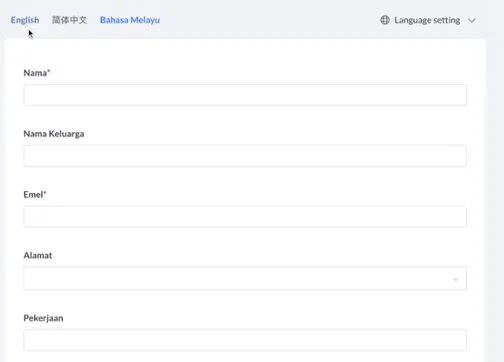The width and height of the screenshot is (504, 362).
Task: Click the Nama field label
Action: [35, 73]
